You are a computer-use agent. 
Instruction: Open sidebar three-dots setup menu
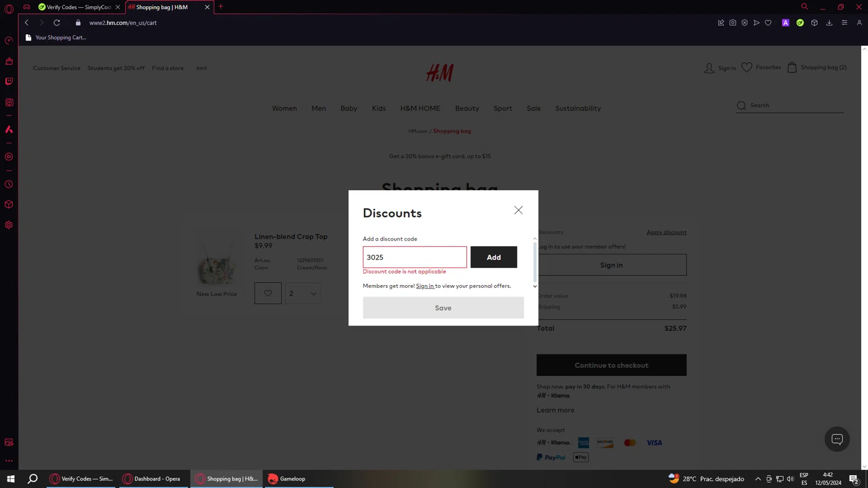point(9,461)
